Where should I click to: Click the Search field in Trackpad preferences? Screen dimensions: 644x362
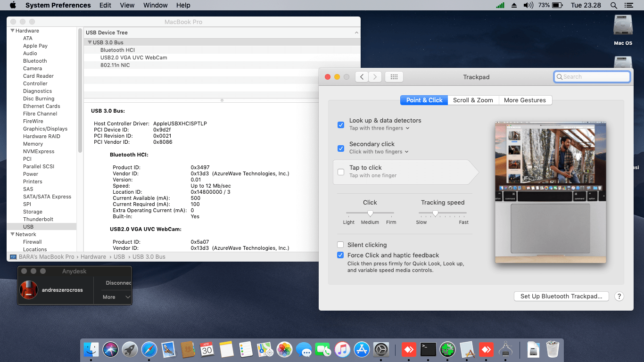[x=592, y=76]
